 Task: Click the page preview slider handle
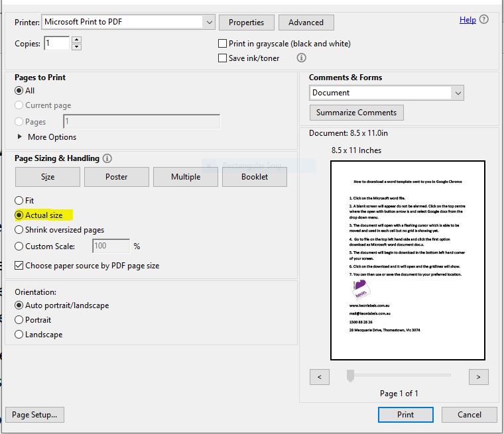(x=350, y=376)
